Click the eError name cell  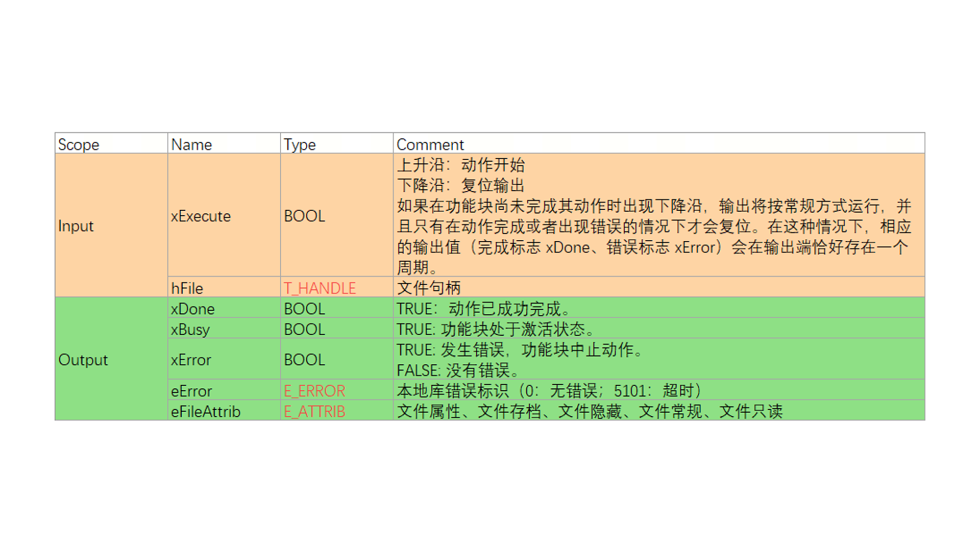[191, 391]
